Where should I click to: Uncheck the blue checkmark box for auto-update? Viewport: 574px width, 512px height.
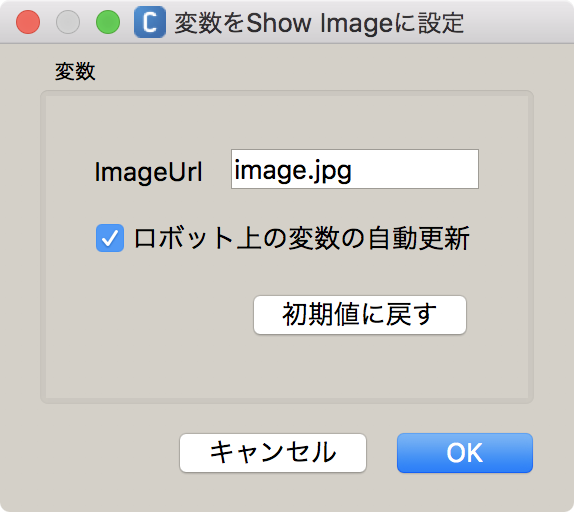[110, 238]
